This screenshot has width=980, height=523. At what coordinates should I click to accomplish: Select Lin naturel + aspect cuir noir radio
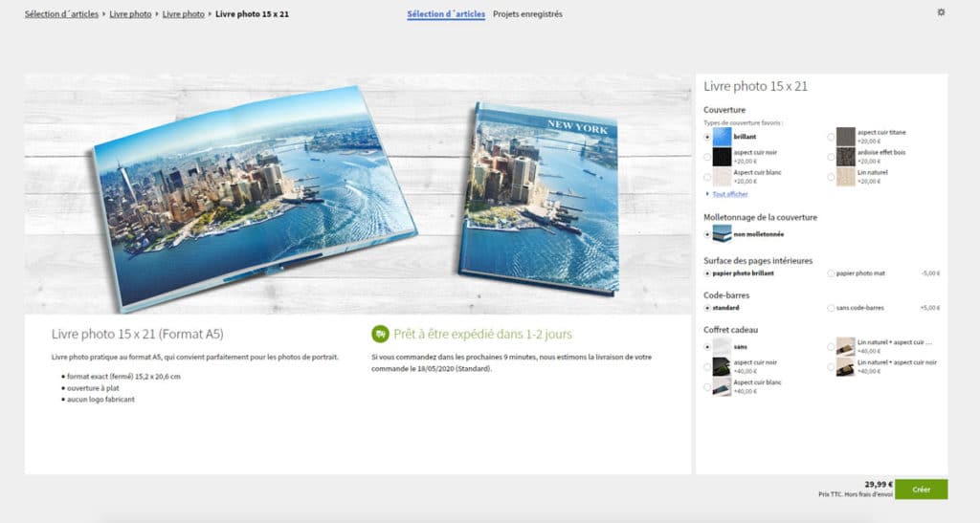tap(831, 366)
